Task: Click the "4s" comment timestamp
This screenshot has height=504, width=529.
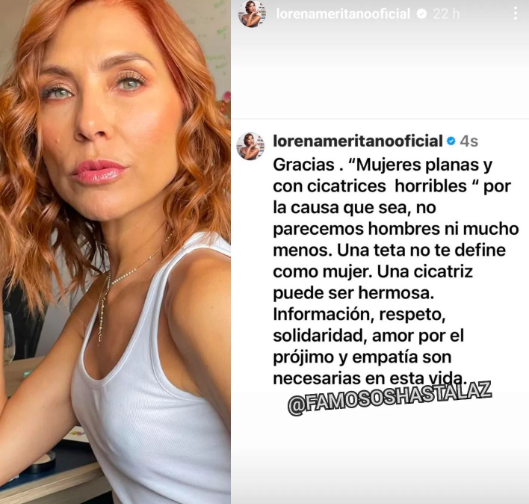Action: pos(469,141)
